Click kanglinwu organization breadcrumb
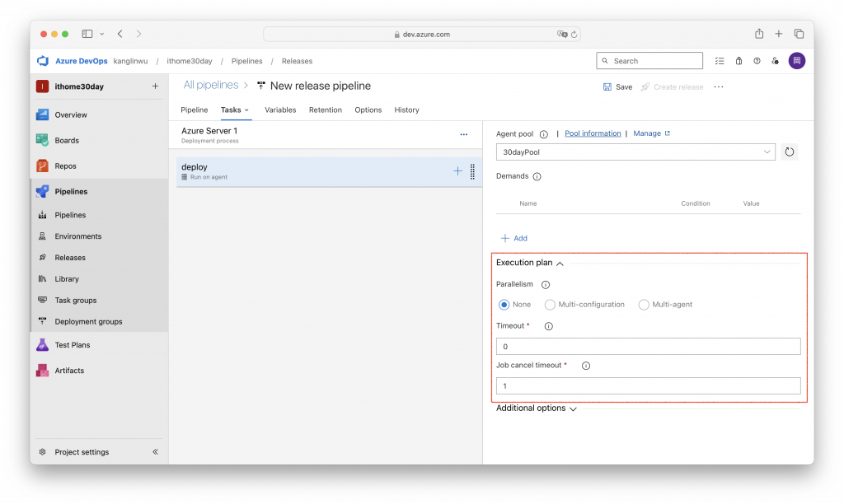Viewport: 844px width, 504px height. 130,61
